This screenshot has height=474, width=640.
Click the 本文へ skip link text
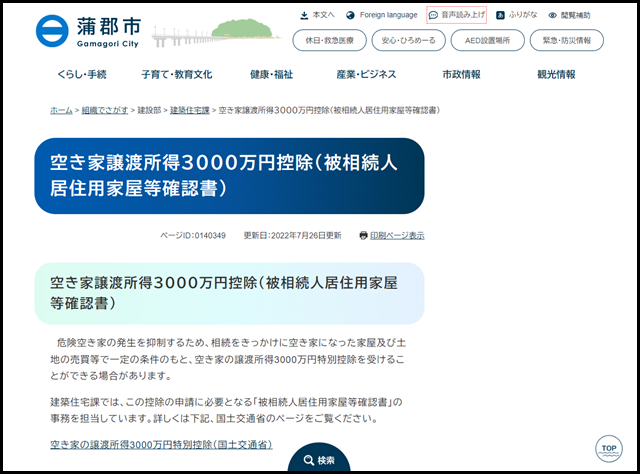tap(323, 15)
